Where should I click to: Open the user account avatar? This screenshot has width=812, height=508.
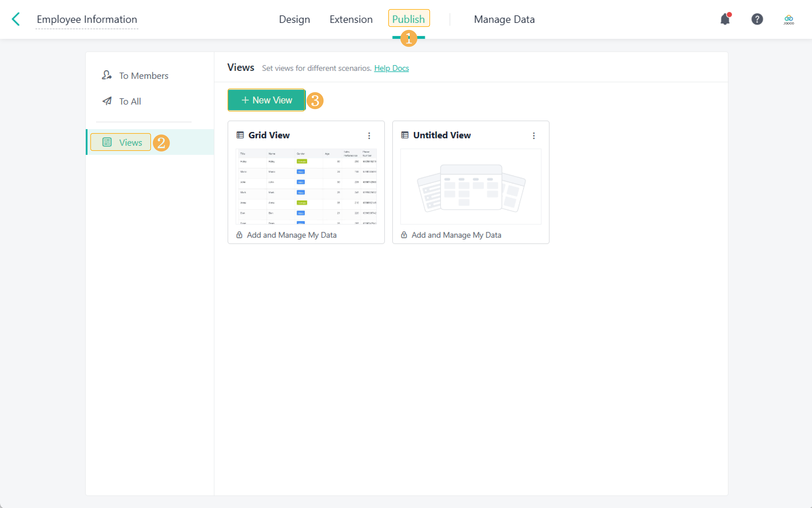click(788, 19)
